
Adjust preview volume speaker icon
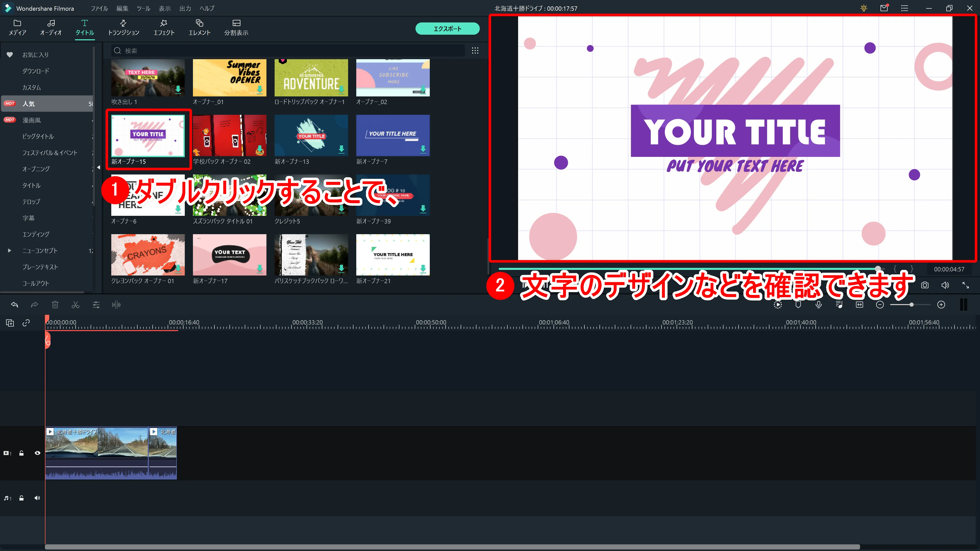coord(945,285)
